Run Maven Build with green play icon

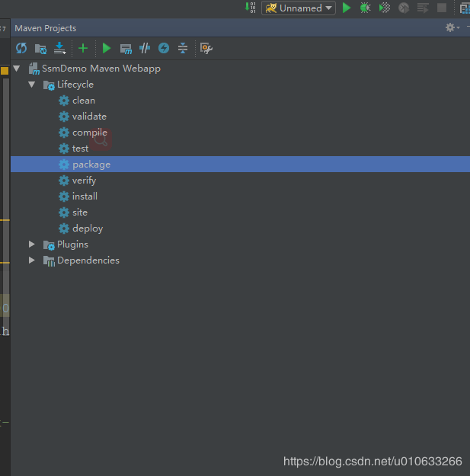point(107,48)
